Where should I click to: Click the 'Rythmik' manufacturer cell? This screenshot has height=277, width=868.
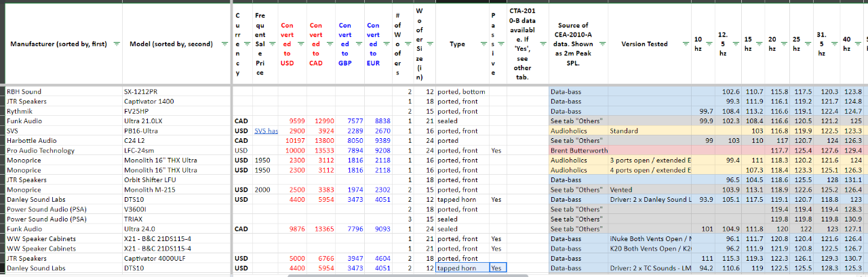62,111
